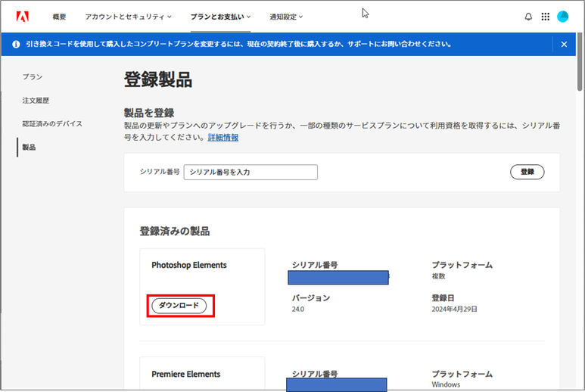
Task: Open the apps grid icon
Action: click(x=546, y=17)
